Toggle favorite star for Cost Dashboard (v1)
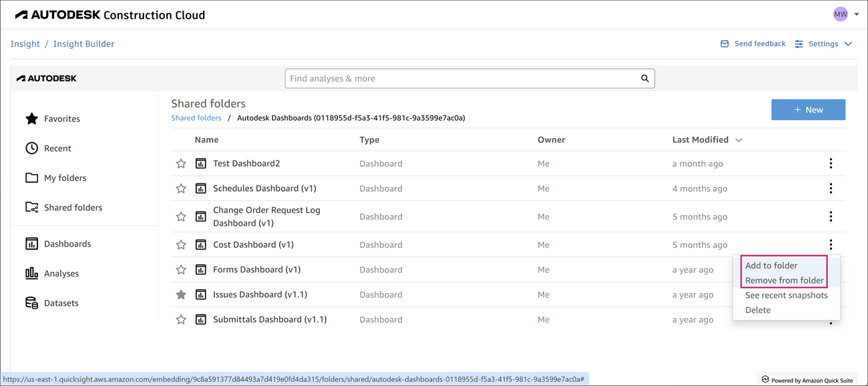Viewport: 868px width, 386px height. [181, 245]
